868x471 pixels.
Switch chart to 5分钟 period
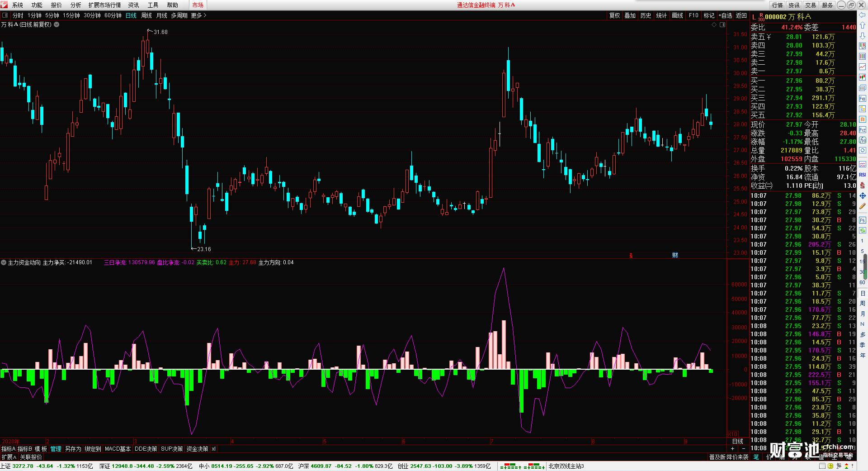point(52,15)
